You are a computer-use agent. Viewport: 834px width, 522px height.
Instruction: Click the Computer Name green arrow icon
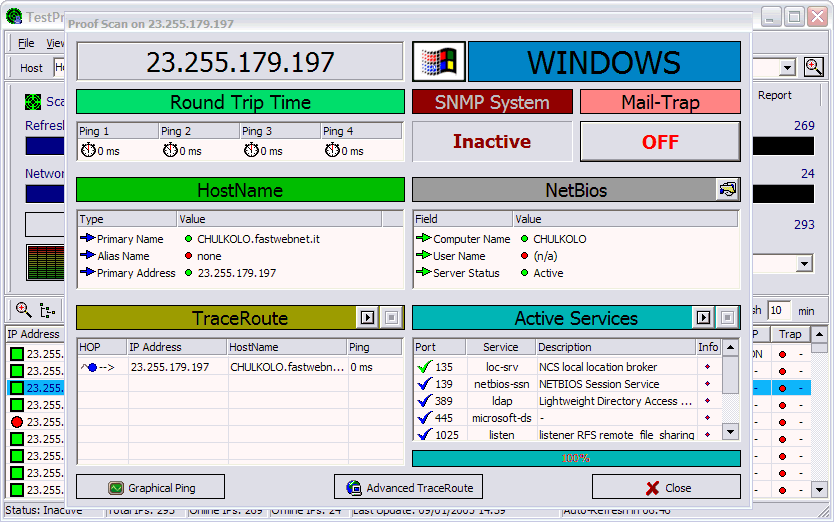click(423, 238)
